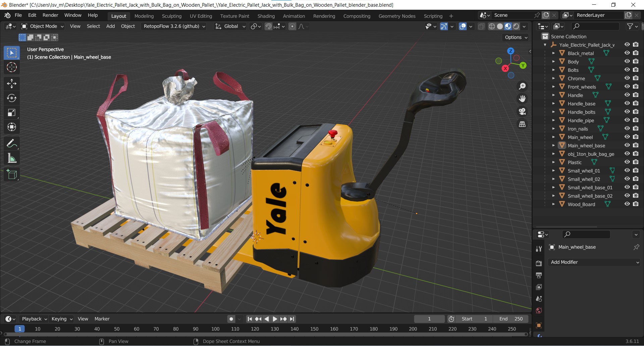
Task: Open the Scene properties tab
Action: point(539,299)
